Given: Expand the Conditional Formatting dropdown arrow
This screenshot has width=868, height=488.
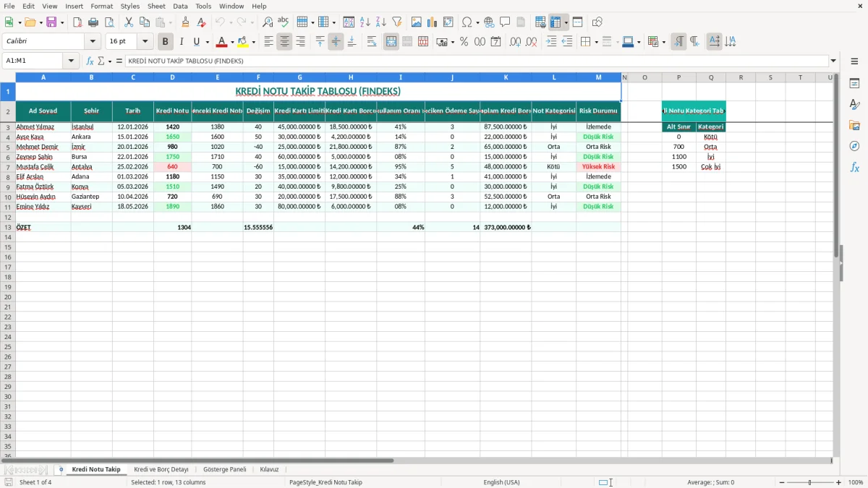Looking at the screenshot, I should 663,42.
